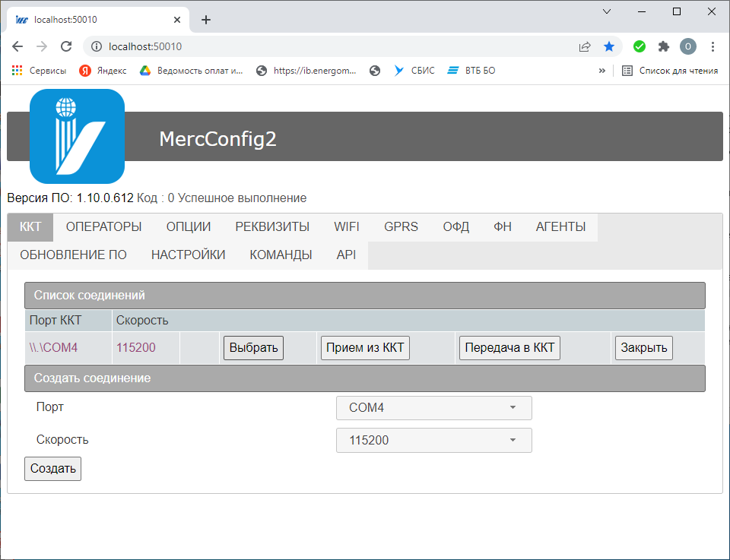The height and width of the screenshot is (560, 730).
Task: Switch to the GPRS tab
Action: pos(401,227)
